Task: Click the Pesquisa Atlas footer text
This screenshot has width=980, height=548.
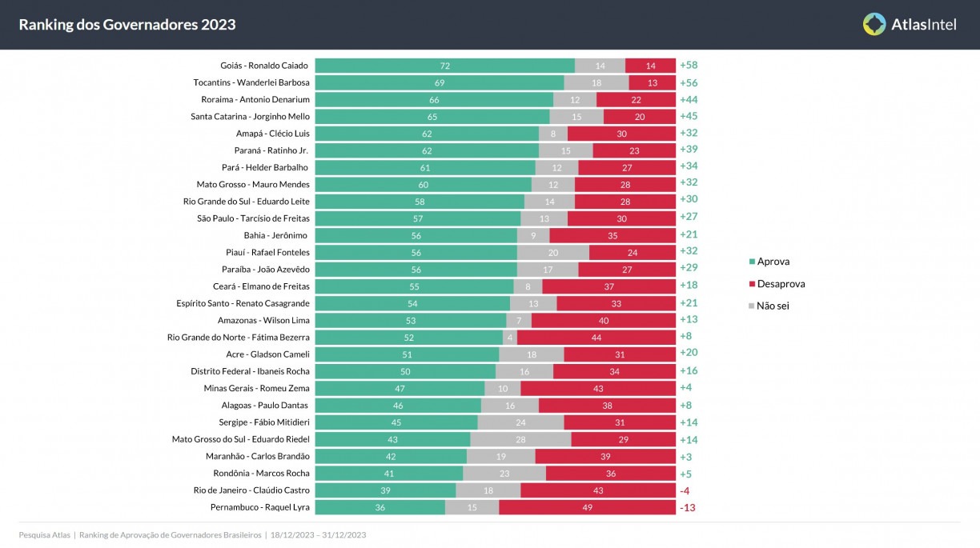Action: click(45, 534)
